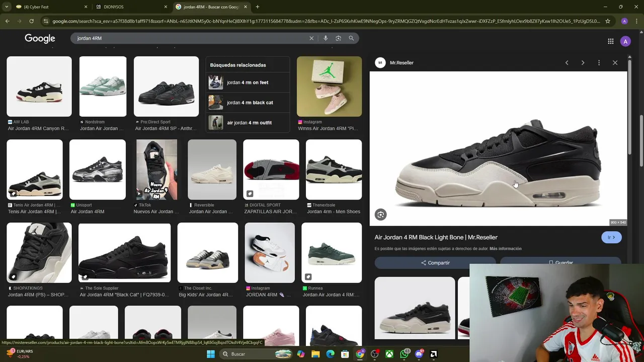Viewport: 644px width, 362px height.
Task: Open Chrome profile avatar in toolbar
Action: 624,21
